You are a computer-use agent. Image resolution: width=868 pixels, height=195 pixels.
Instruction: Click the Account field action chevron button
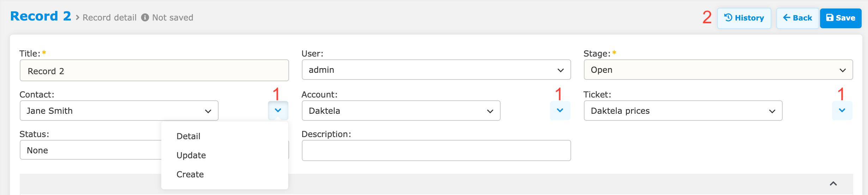pyautogui.click(x=560, y=111)
